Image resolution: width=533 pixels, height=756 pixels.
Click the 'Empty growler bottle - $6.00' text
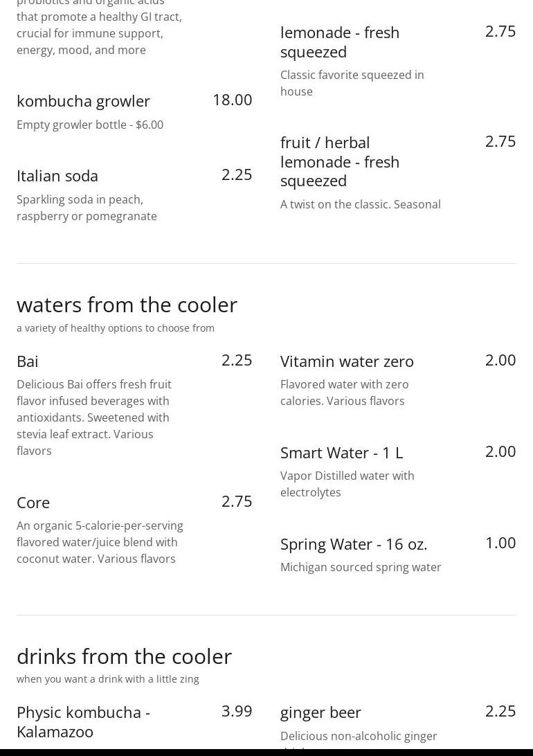(x=90, y=125)
